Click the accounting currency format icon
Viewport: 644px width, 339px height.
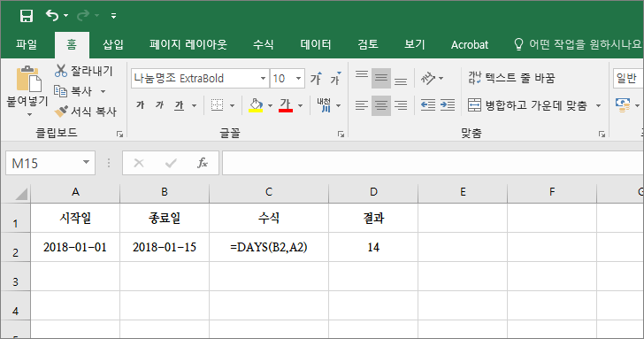(x=623, y=105)
